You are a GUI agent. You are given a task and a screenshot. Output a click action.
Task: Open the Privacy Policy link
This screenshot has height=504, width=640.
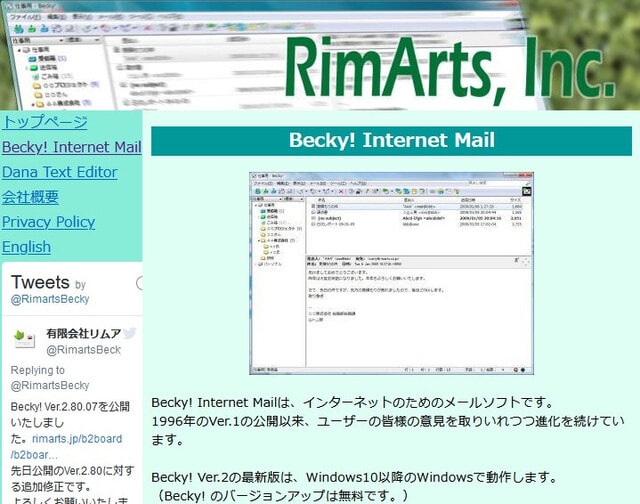pos(49,222)
